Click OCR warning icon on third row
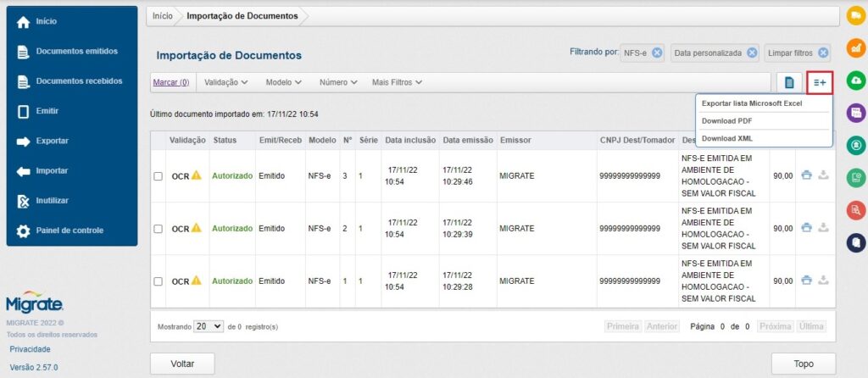 196,281
